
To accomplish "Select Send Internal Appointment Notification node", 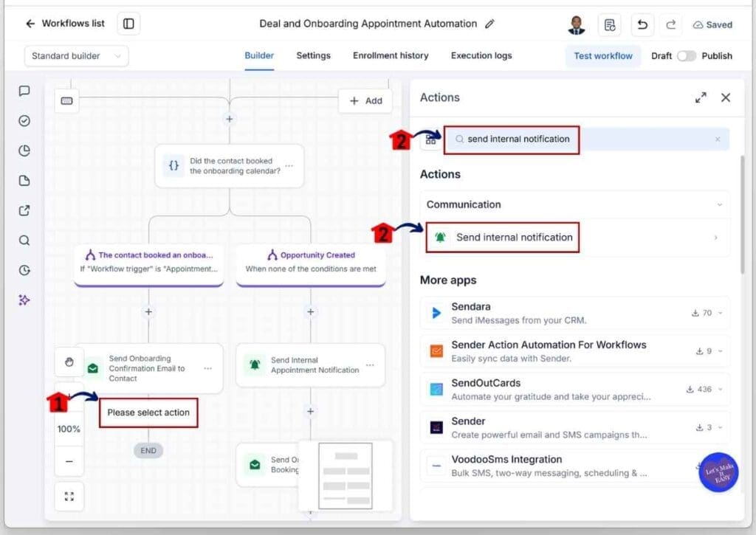I will pyautogui.click(x=311, y=365).
